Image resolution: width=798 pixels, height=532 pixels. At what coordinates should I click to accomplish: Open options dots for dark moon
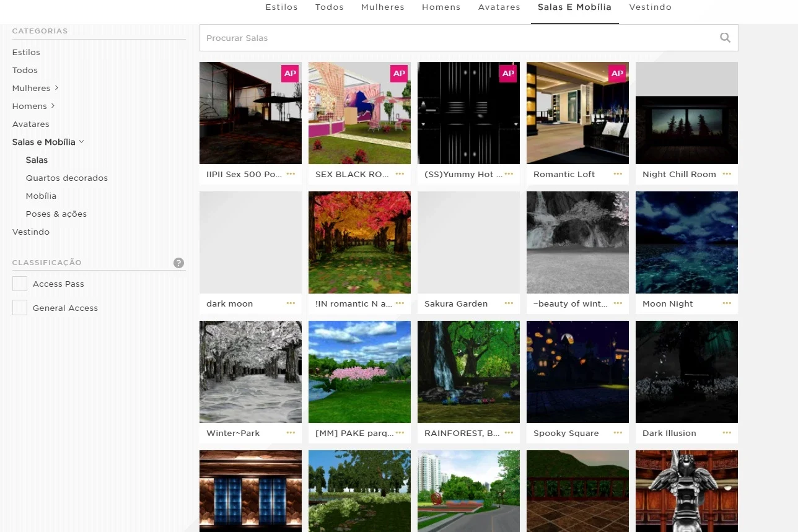tap(291, 303)
